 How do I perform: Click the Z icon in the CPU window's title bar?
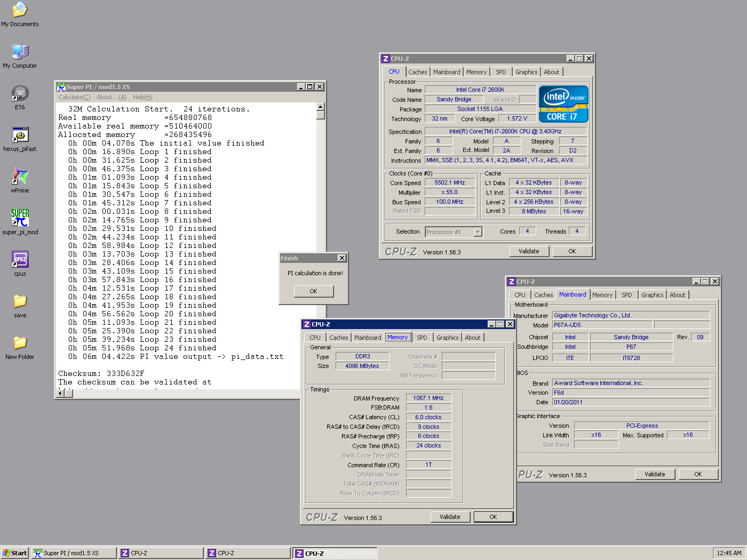(385, 59)
